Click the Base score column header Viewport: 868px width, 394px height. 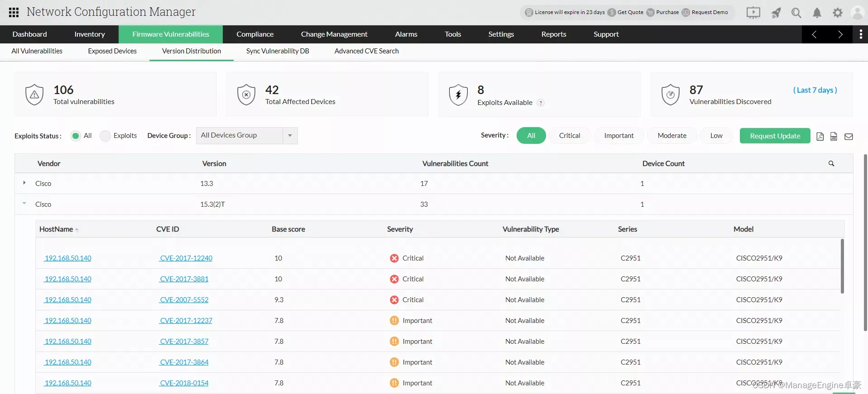[x=288, y=229]
